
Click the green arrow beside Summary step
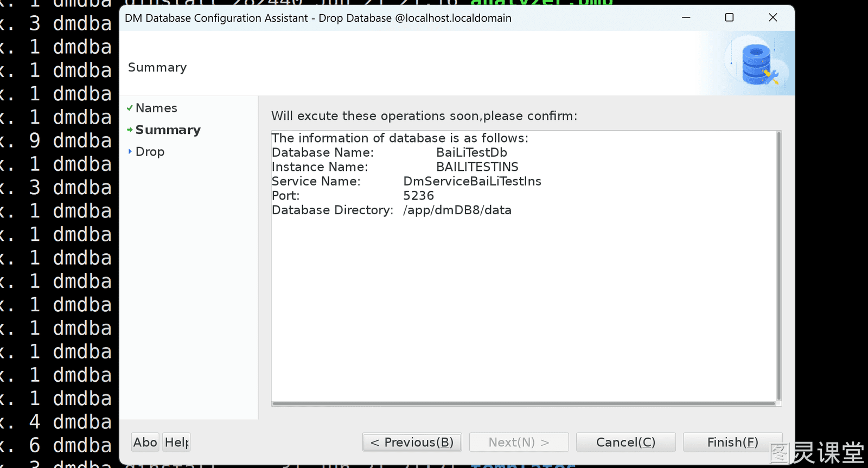tap(130, 130)
